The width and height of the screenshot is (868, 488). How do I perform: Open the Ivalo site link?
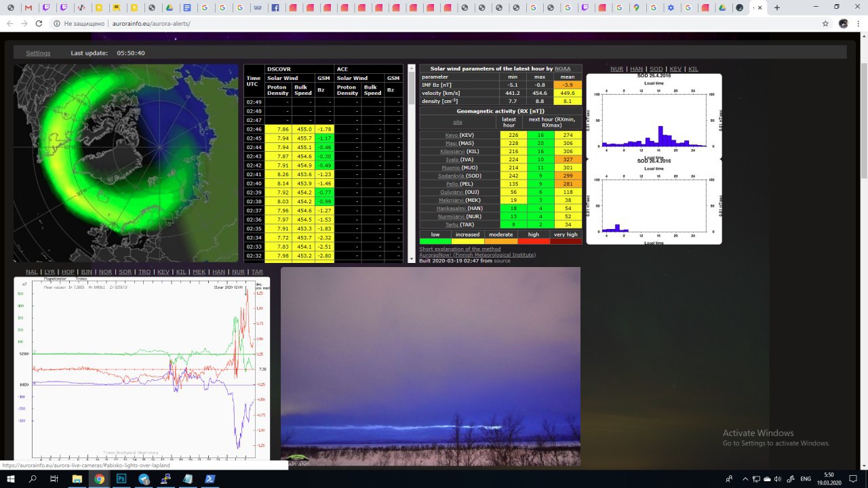click(451, 159)
